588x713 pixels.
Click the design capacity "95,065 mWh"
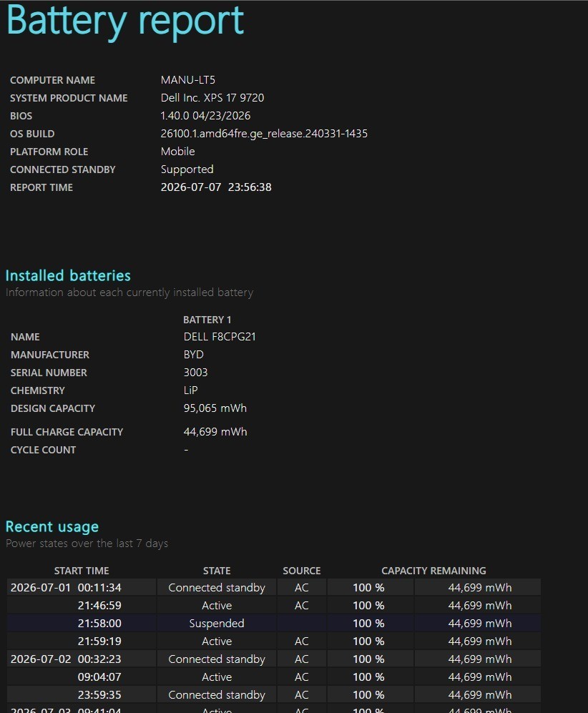[215, 408]
